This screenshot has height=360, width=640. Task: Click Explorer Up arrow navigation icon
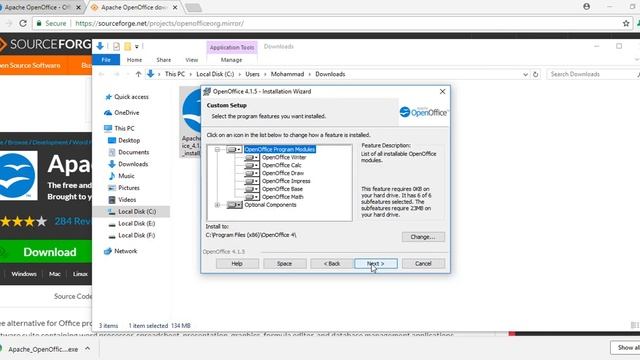coord(138,74)
